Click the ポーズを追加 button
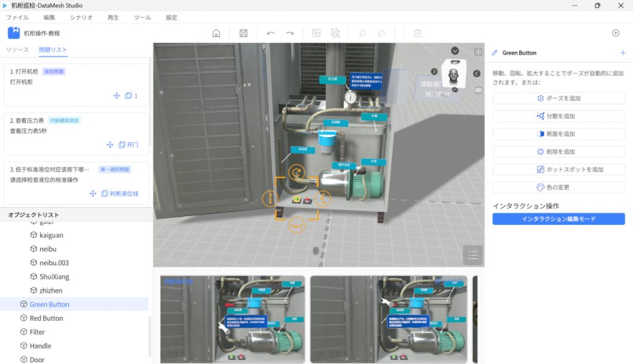Screen dimensions: 633x364 pyautogui.click(x=558, y=98)
